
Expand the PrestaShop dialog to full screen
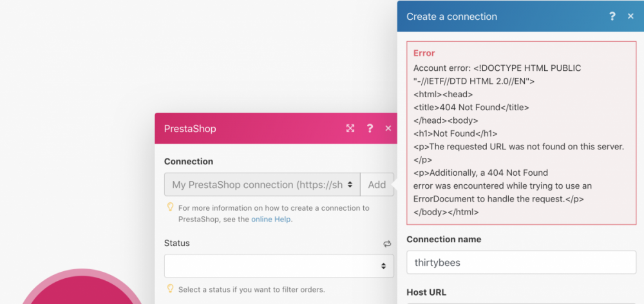350,129
